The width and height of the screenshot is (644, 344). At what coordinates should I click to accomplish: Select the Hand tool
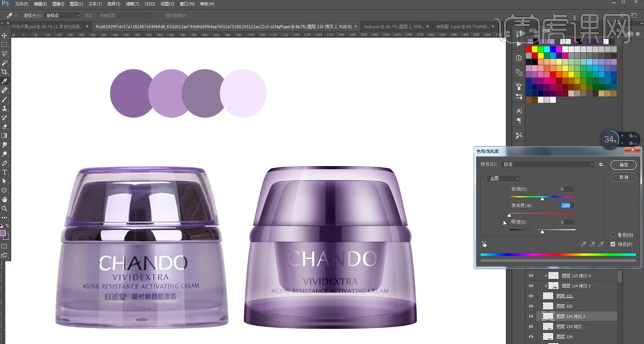(x=5, y=199)
